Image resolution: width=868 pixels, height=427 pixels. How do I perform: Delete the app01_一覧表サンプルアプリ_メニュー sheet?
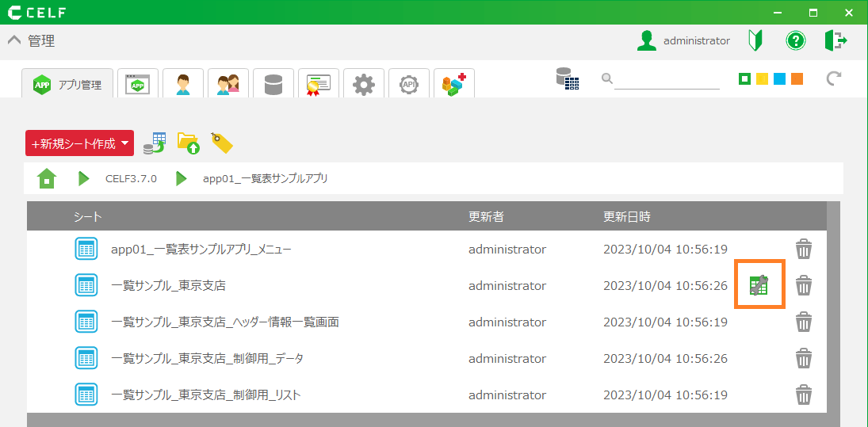coord(804,250)
